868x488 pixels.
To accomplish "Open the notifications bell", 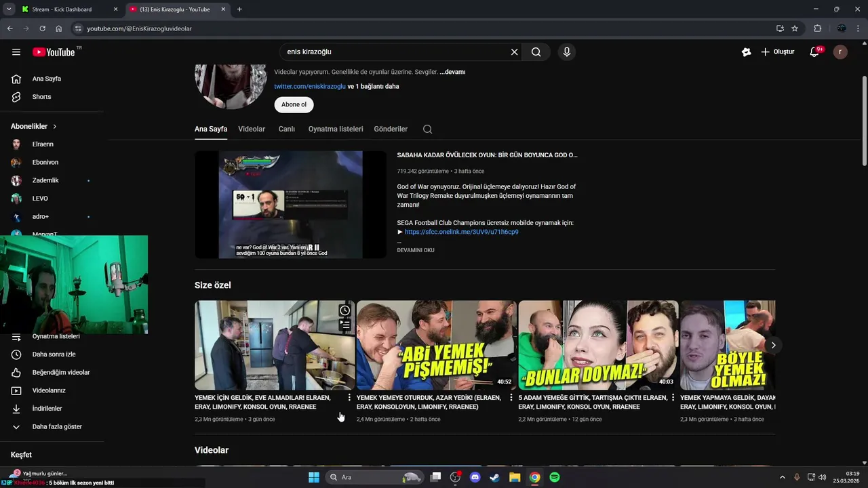I will 815,52.
